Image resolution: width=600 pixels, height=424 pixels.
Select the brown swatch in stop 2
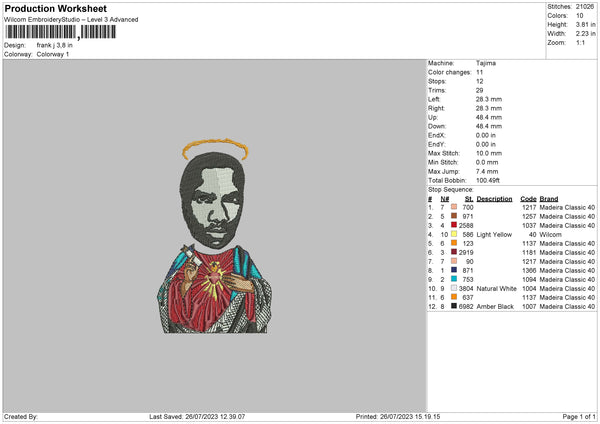click(456, 216)
